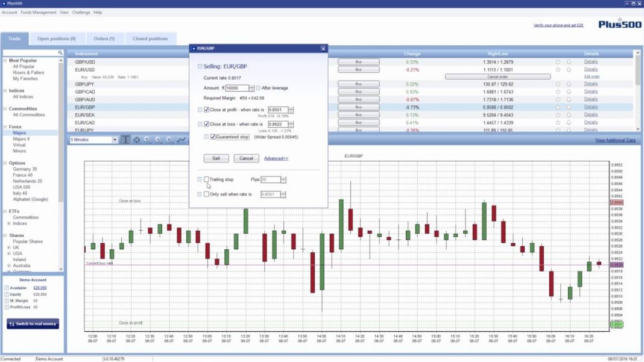Click the instruments list vertical scrollbar

(638, 91)
